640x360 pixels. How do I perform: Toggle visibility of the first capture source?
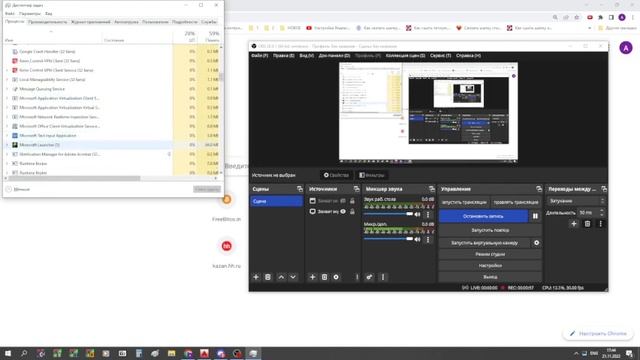point(343,201)
